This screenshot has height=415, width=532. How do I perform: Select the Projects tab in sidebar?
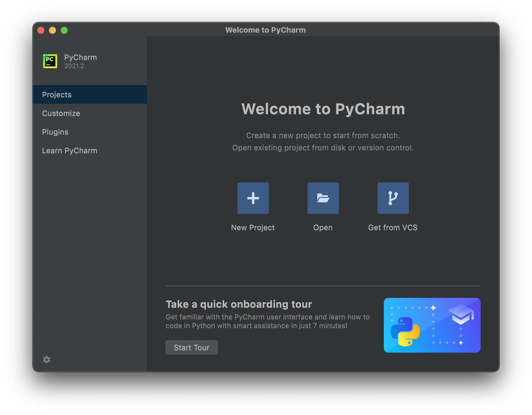tap(90, 94)
